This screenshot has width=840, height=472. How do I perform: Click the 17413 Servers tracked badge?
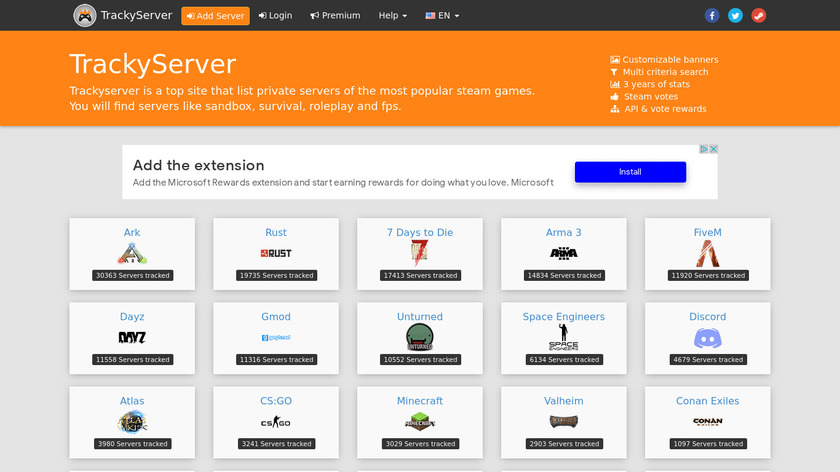[421, 275]
